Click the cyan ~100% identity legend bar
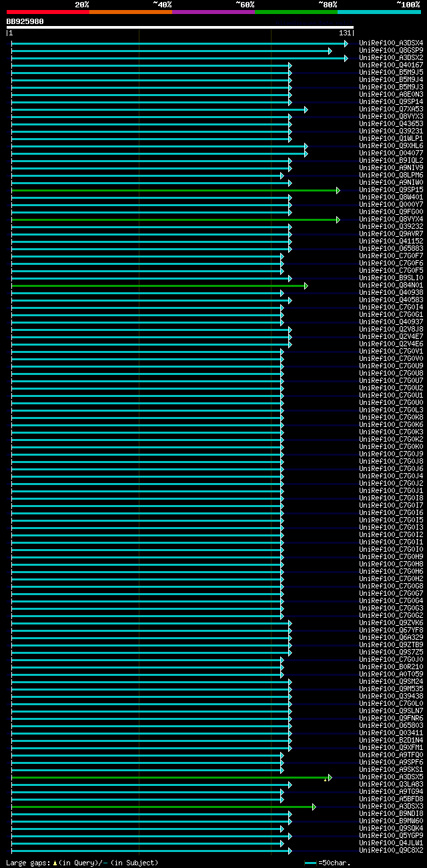Image resolution: width=427 pixels, height=868 pixels. pos(379,12)
